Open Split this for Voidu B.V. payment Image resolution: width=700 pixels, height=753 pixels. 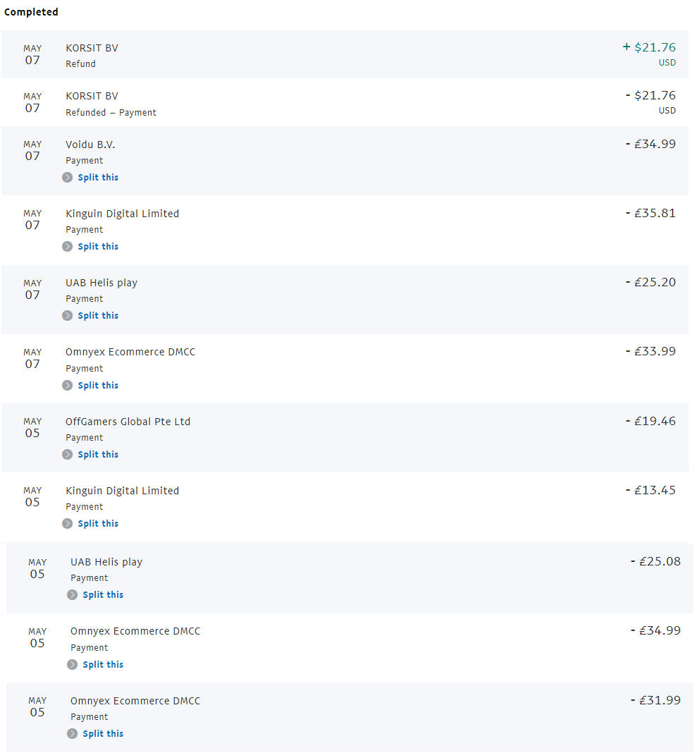pyautogui.click(x=98, y=177)
